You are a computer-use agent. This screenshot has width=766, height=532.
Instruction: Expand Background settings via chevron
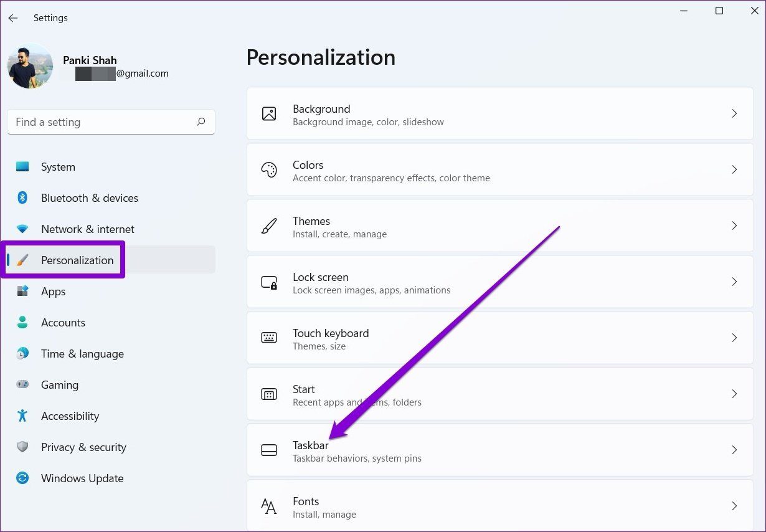tap(734, 113)
